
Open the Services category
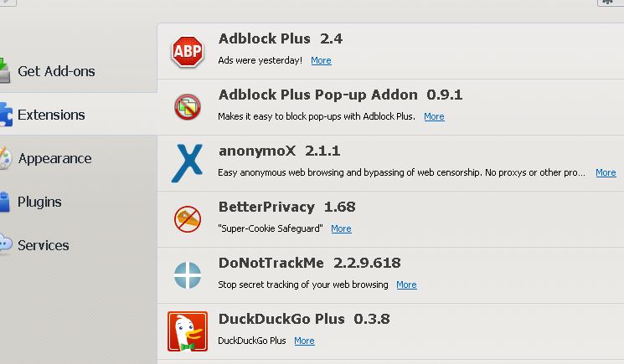point(44,245)
